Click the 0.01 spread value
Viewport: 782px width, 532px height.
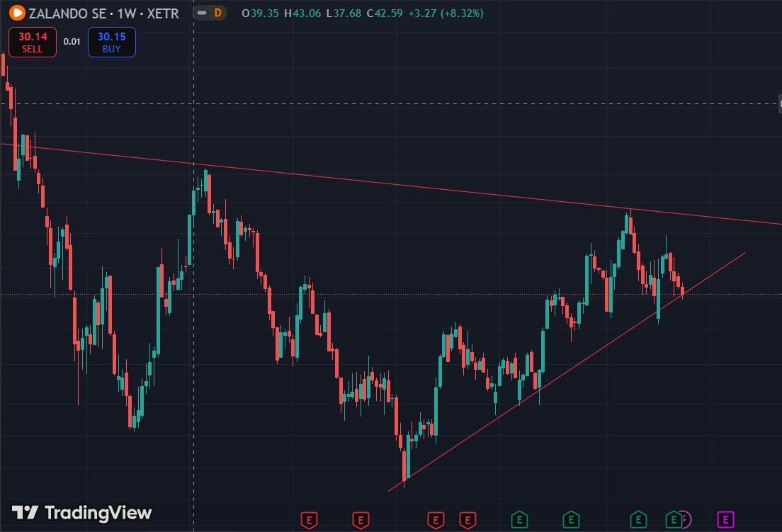(72, 41)
